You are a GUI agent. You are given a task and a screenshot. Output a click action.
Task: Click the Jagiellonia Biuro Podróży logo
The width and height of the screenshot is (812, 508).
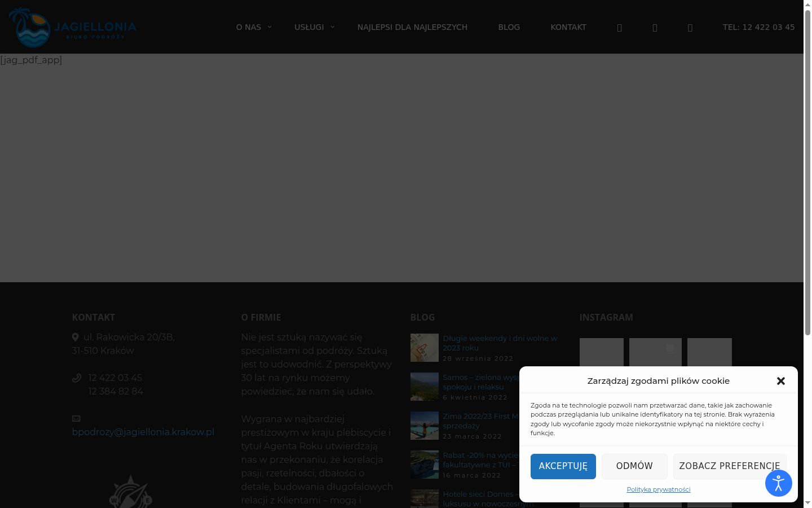point(73,27)
